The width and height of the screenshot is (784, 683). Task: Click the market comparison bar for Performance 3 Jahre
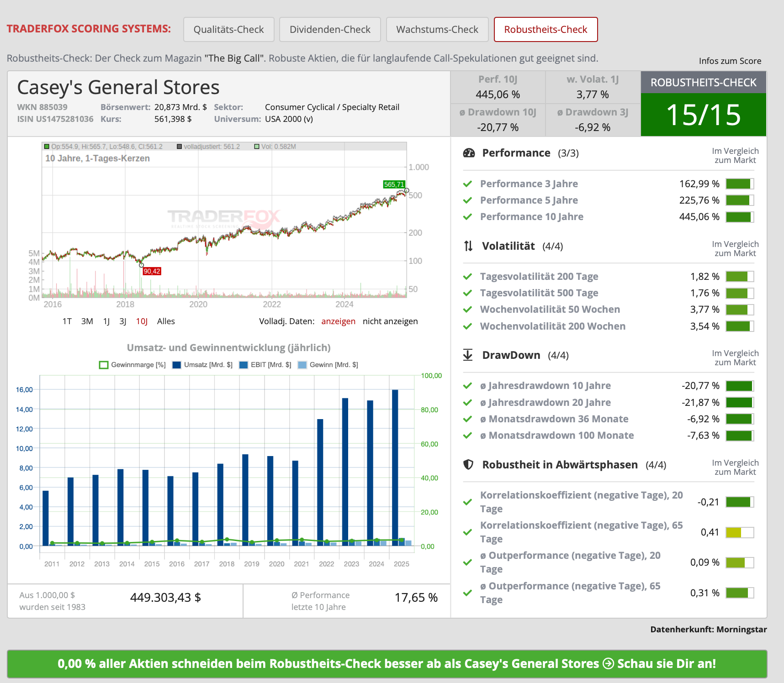tap(740, 184)
